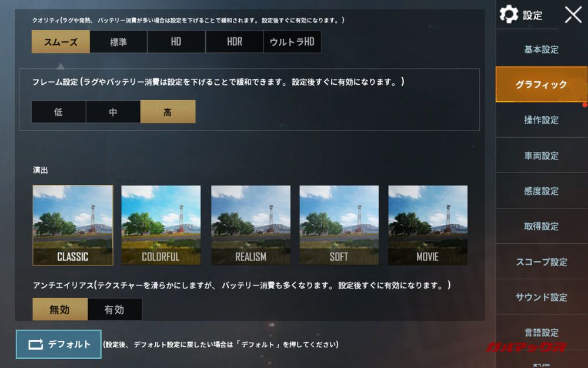Set frame rate to 低
This screenshot has width=588, height=368.
(x=58, y=111)
